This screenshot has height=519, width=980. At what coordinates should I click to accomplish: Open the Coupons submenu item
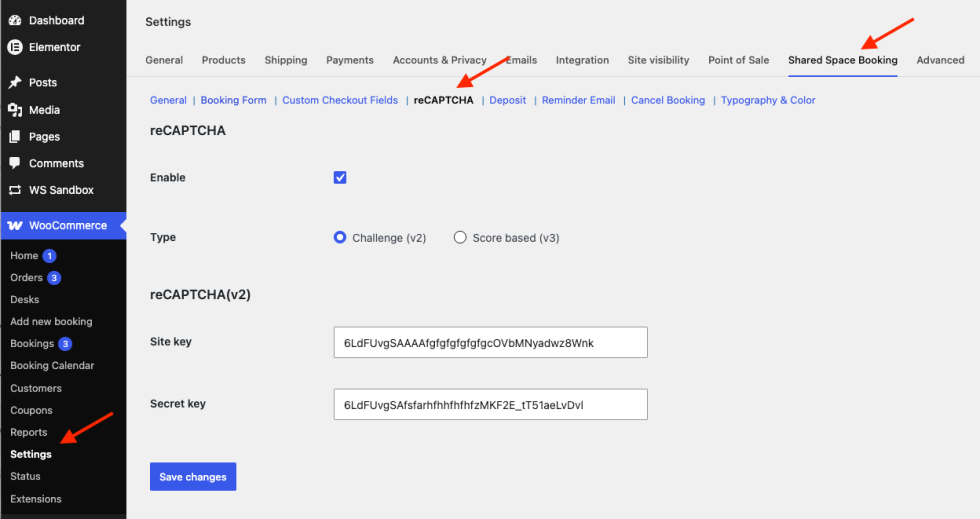pyautogui.click(x=31, y=410)
